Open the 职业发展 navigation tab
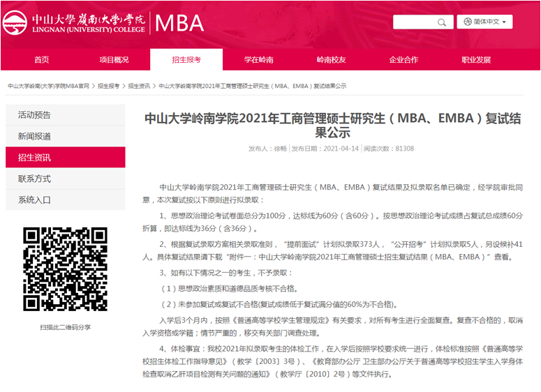The height and width of the screenshot is (392, 541). coord(476,60)
